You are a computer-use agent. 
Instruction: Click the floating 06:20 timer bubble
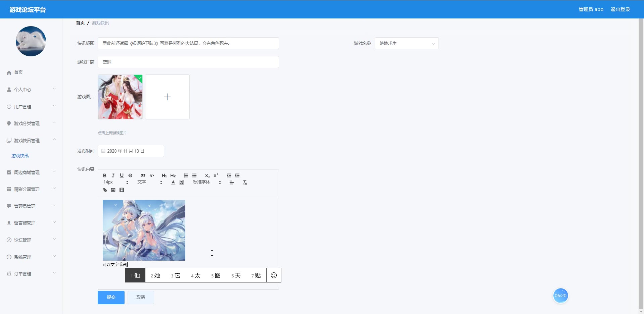tap(560, 296)
